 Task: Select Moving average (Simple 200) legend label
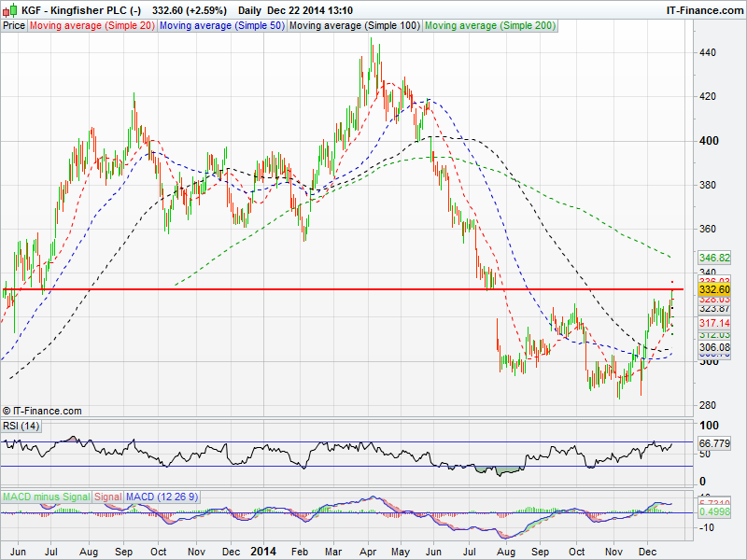click(489, 26)
